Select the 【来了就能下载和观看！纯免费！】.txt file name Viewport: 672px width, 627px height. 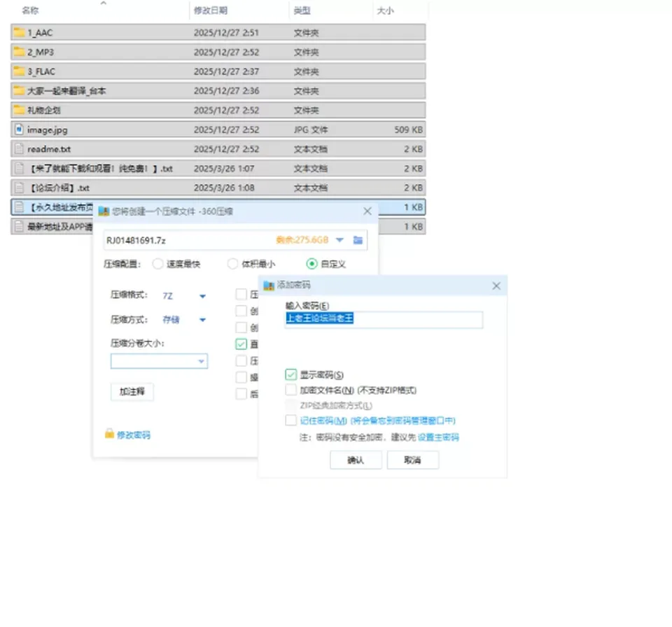101,169
